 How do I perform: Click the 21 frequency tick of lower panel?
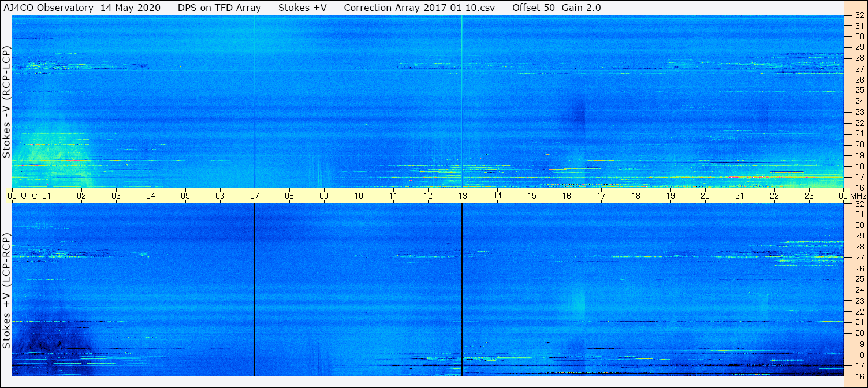pos(859,322)
